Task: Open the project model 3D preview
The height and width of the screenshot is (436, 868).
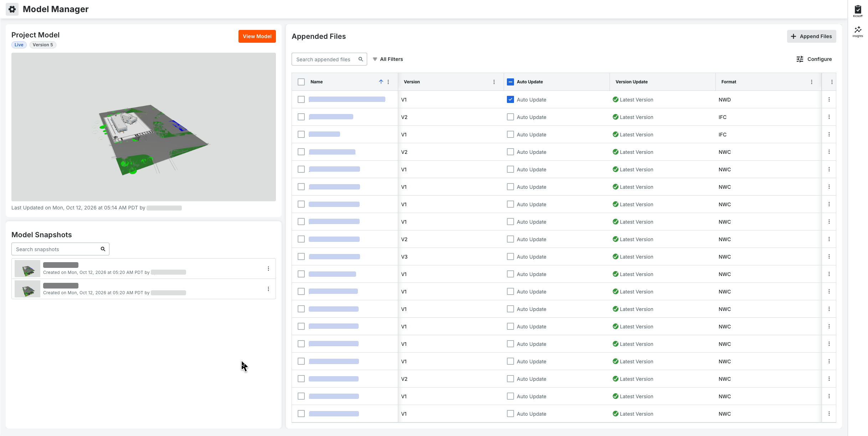Action: [144, 127]
